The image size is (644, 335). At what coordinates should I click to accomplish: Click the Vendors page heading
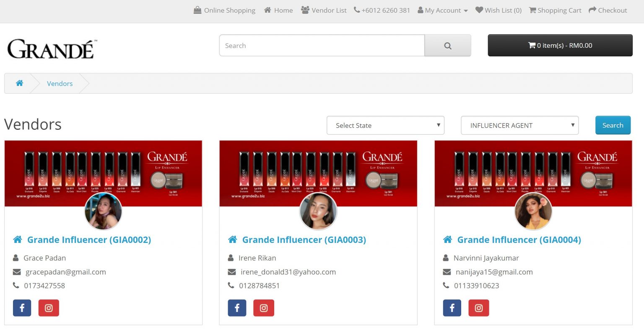[x=33, y=124]
